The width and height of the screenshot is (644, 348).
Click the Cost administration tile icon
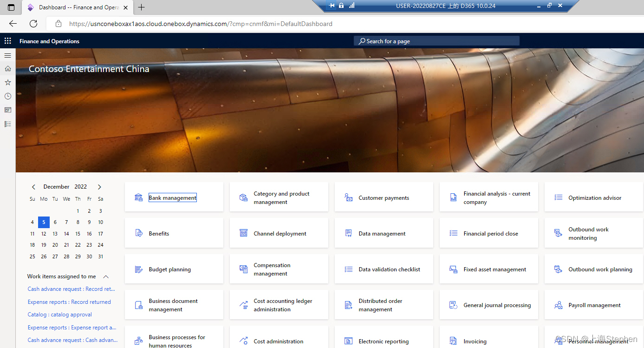[x=243, y=341]
